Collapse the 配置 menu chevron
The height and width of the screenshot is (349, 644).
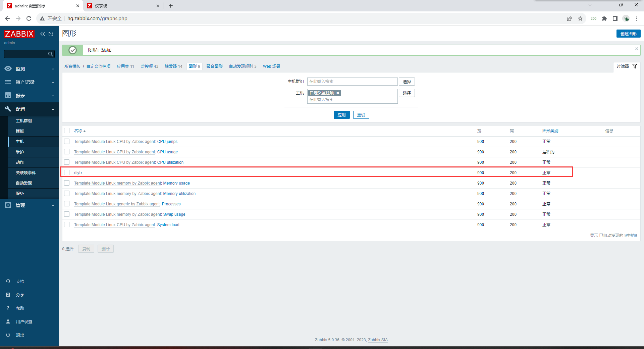(x=53, y=109)
